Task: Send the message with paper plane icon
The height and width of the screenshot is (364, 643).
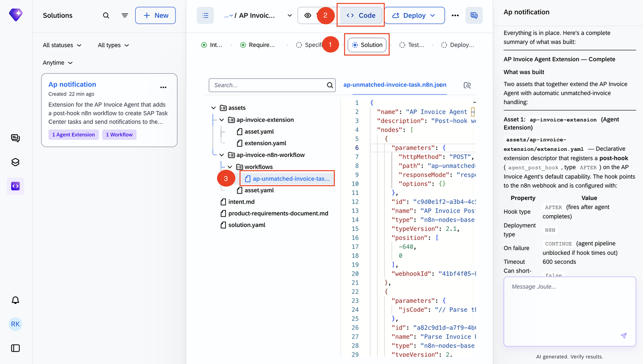Action: (624, 336)
